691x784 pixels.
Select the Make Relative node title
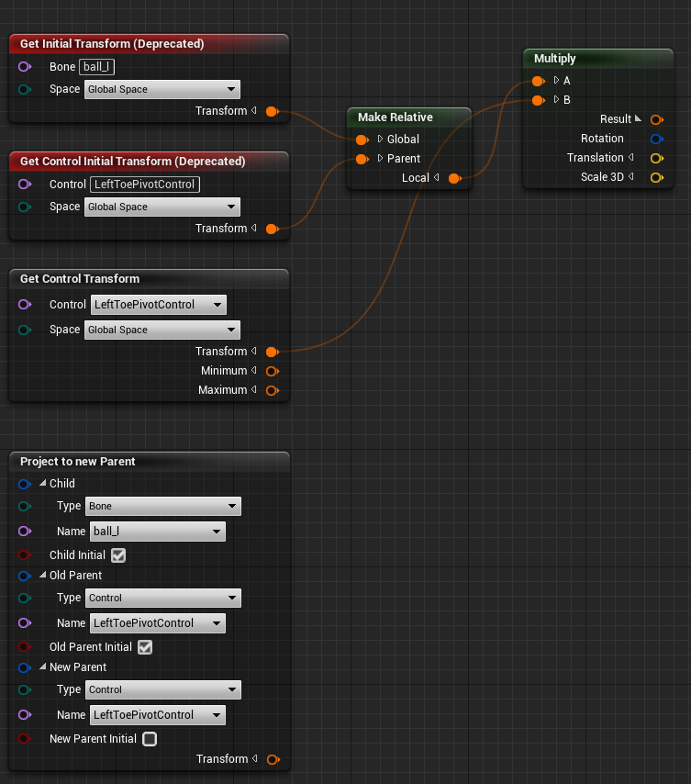pyautogui.click(x=396, y=117)
